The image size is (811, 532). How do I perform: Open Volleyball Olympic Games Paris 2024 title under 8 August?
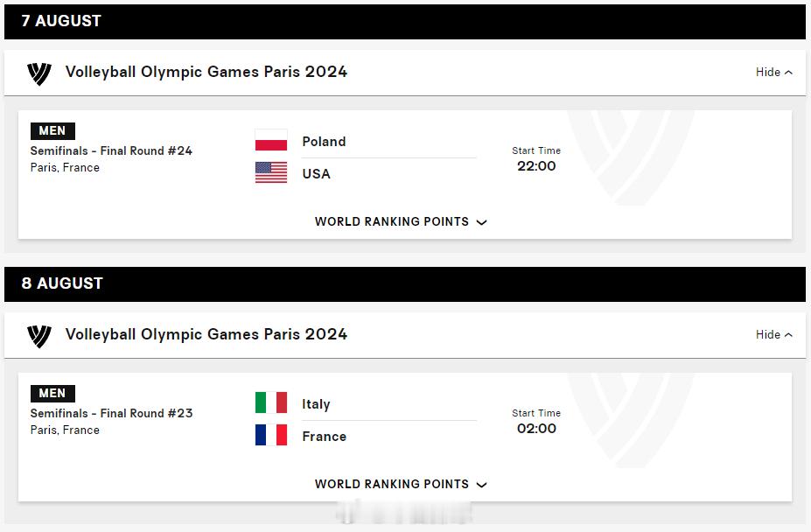click(206, 334)
